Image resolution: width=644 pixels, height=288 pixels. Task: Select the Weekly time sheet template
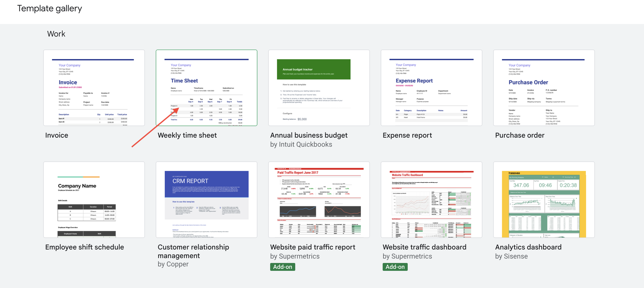(206, 88)
